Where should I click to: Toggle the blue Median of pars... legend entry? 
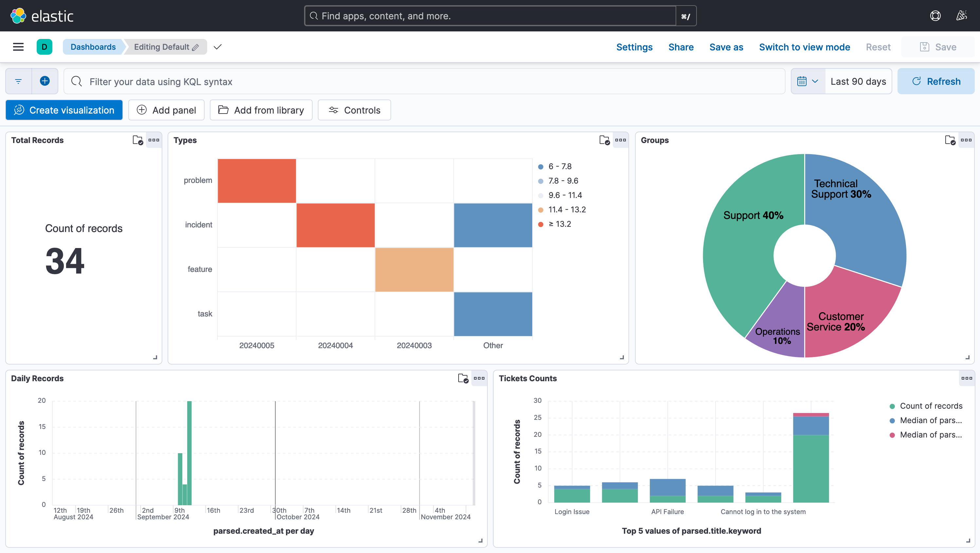tap(926, 420)
